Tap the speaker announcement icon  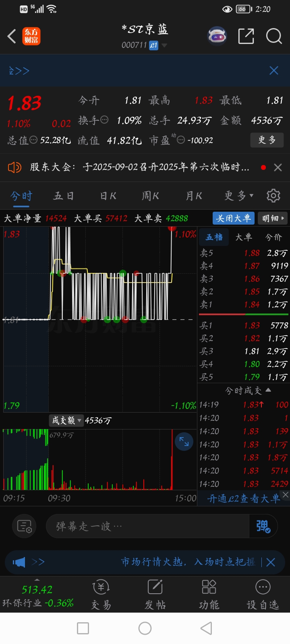pos(14,167)
